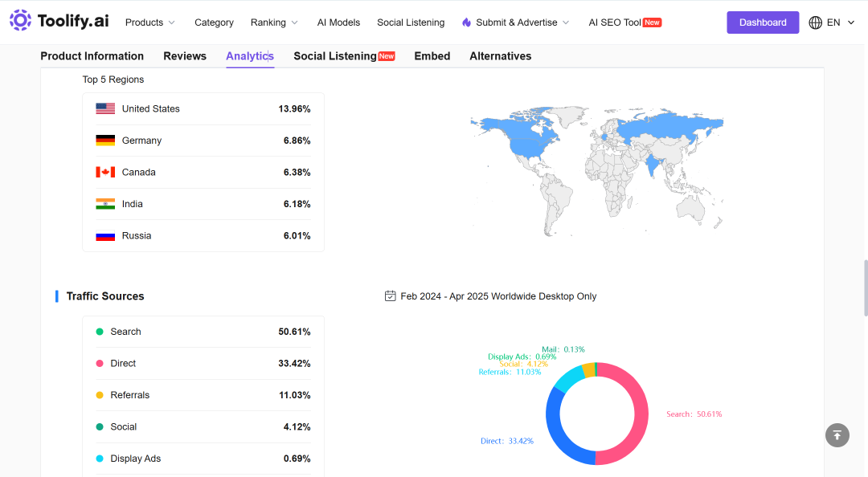Click the New badge on Social Listening tab
The width and height of the screenshot is (868, 477).
click(387, 56)
